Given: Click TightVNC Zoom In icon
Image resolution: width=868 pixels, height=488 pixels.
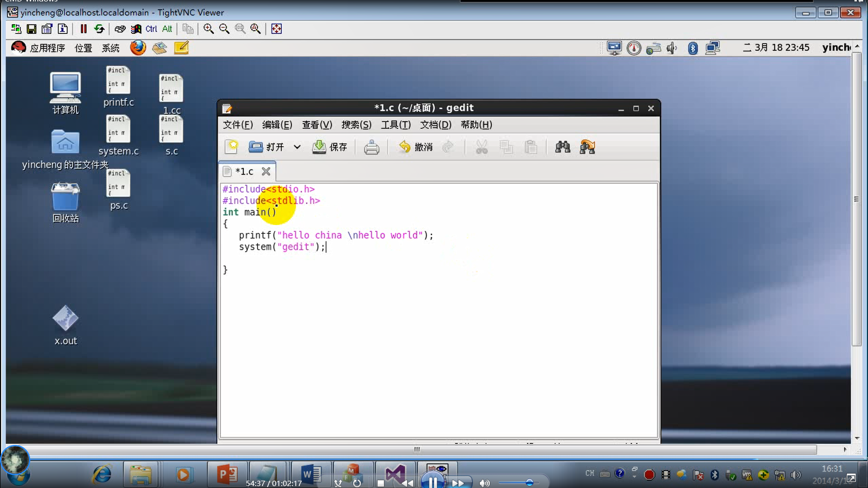Looking at the screenshot, I should tap(209, 29).
